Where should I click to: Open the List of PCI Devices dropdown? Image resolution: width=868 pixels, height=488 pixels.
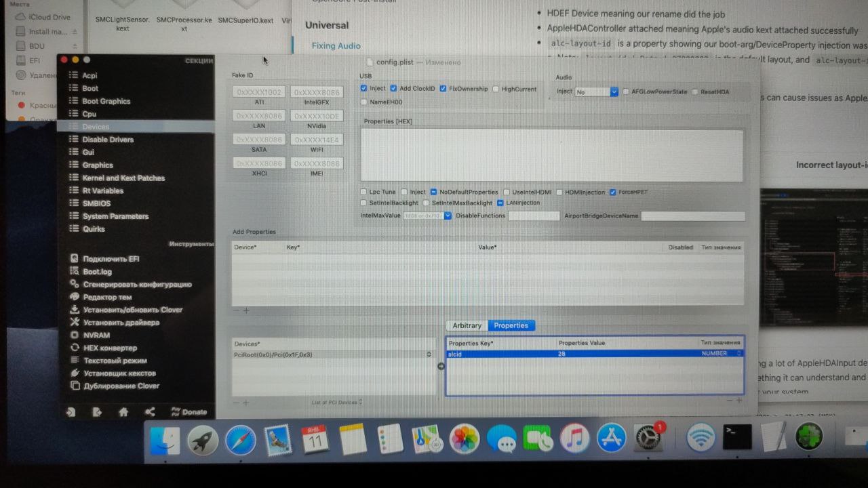[336, 403]
